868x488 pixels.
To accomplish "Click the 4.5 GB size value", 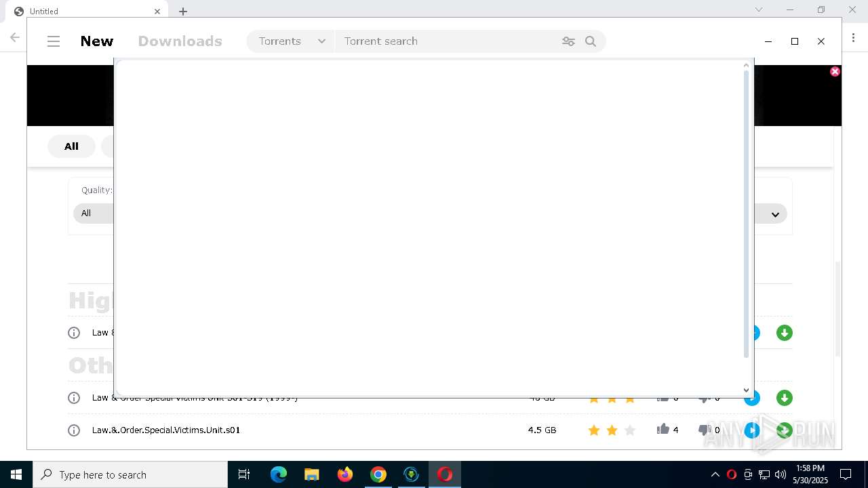I will (x=542, y=430).
